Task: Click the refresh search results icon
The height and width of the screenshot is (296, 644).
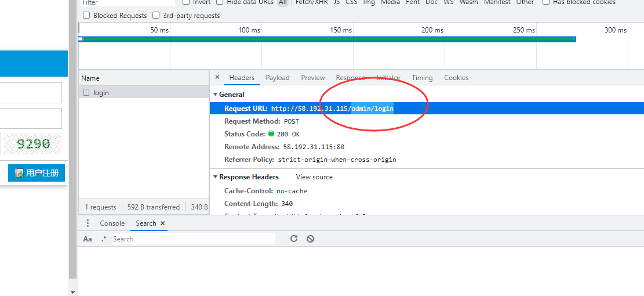Action: pyautogui.click(x=294, y=239)
